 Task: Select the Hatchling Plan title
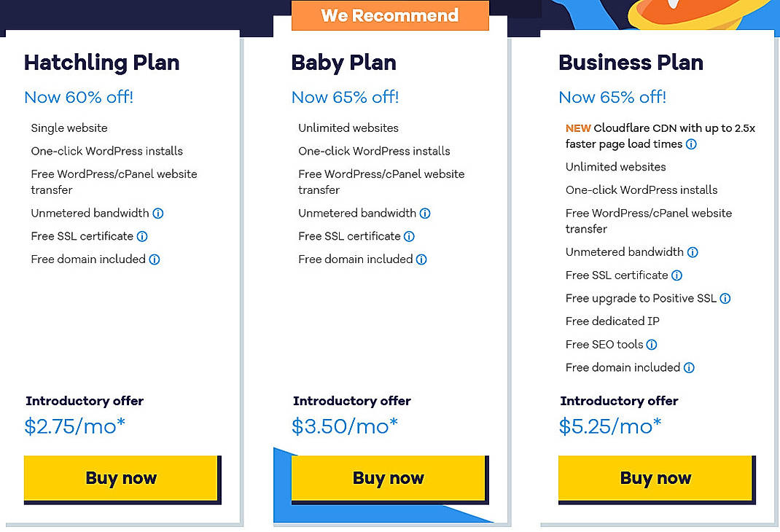pos(101,63)
